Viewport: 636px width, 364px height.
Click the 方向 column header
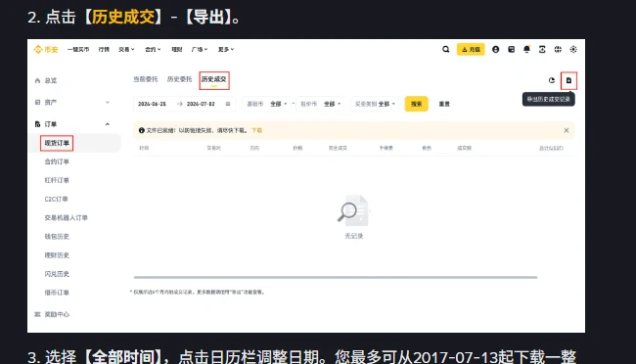point(254,148)
